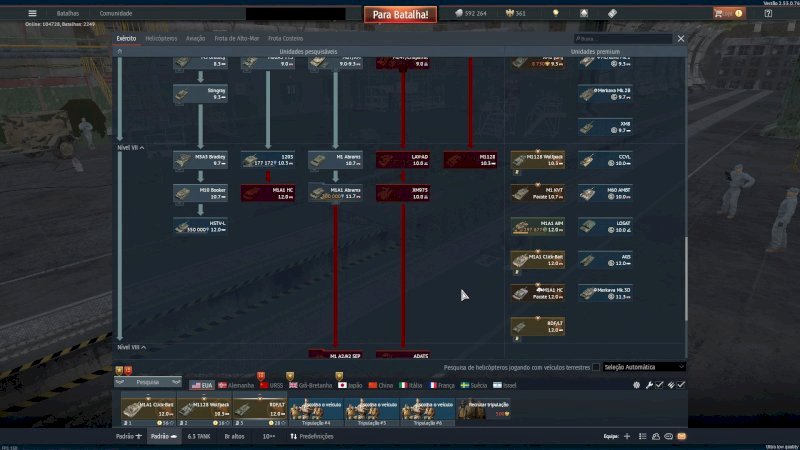Click the Pesquisa button
800x450 pixels.
coord(148,382)
